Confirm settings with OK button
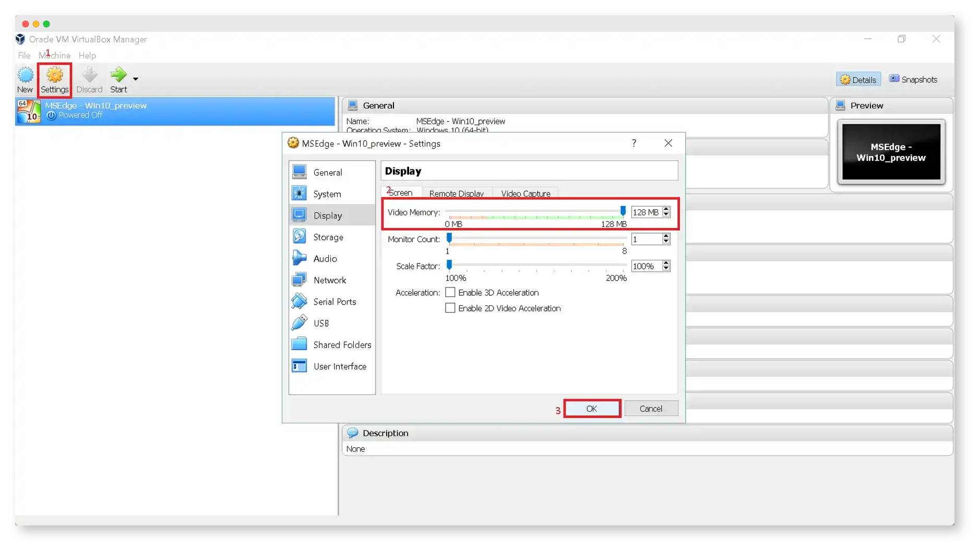 (x=591, y=409)
